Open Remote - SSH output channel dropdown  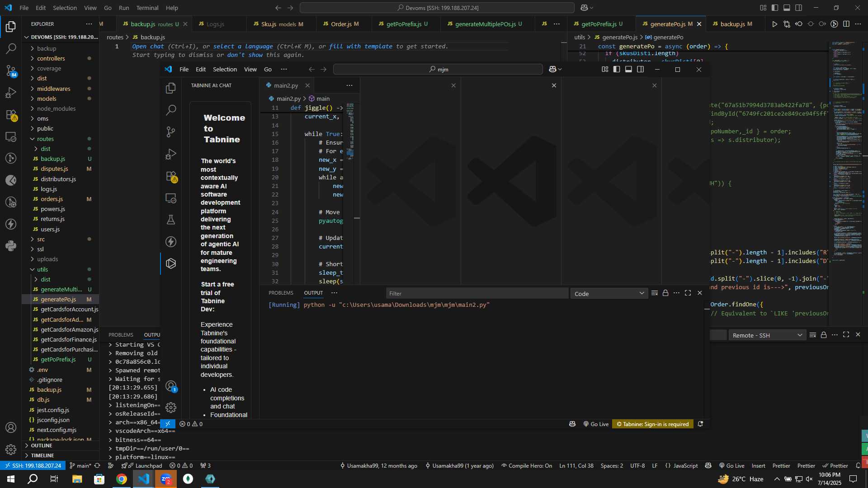(x=767, y=335)
